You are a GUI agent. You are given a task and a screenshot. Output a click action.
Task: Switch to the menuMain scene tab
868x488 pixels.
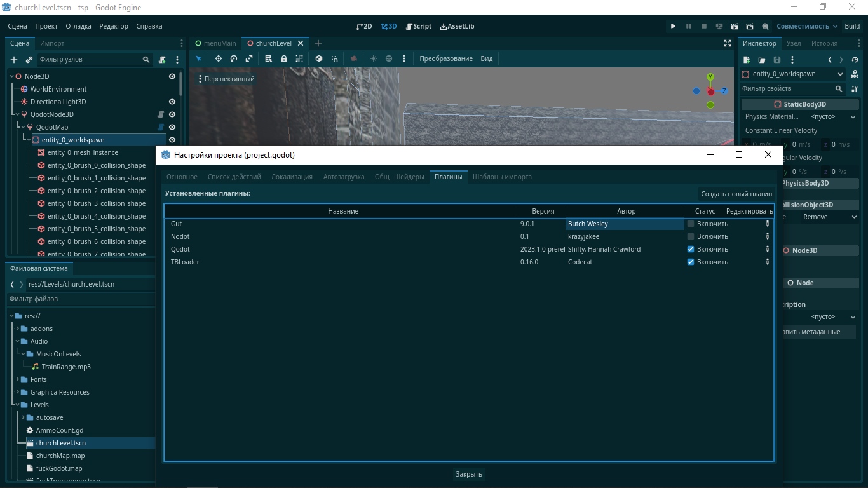[215, 43]
